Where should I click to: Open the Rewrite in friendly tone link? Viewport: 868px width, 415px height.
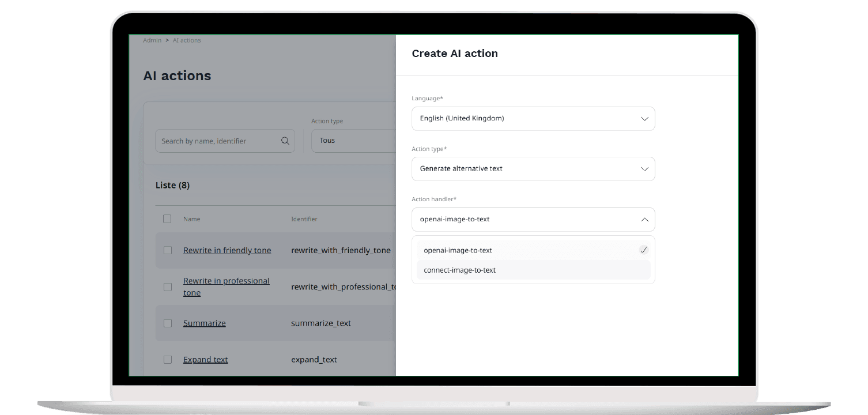pyautogui.click(x=227, y=250)
